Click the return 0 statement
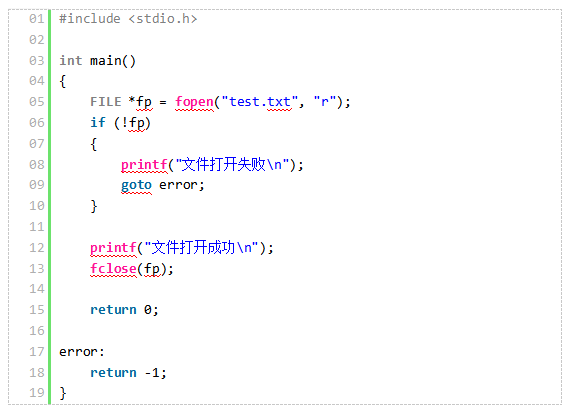This screenshot has width=574, height=412. pos(124,310)
